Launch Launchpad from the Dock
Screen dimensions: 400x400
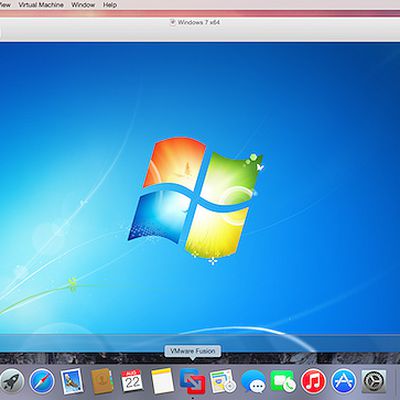pyautogui.click(x=12, y=381)
